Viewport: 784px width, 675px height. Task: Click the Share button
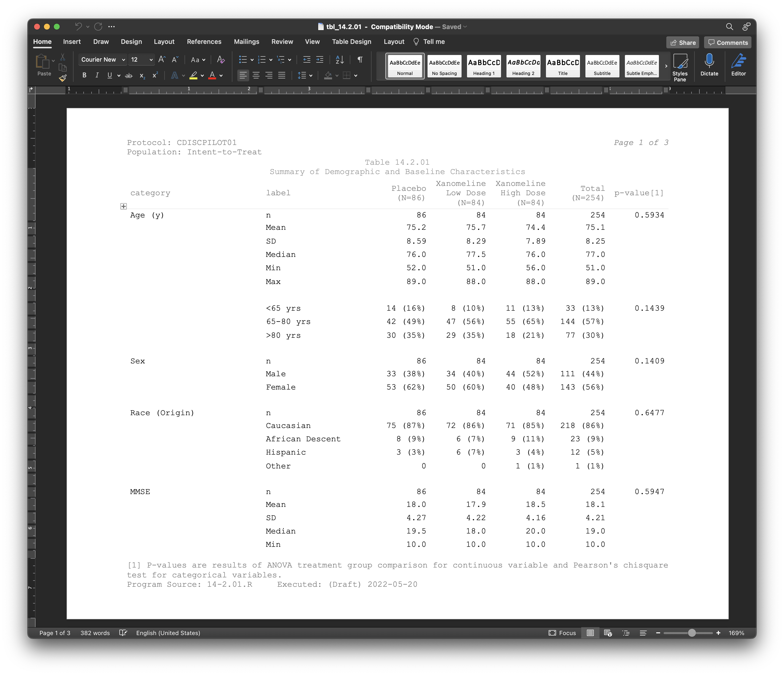683,42
